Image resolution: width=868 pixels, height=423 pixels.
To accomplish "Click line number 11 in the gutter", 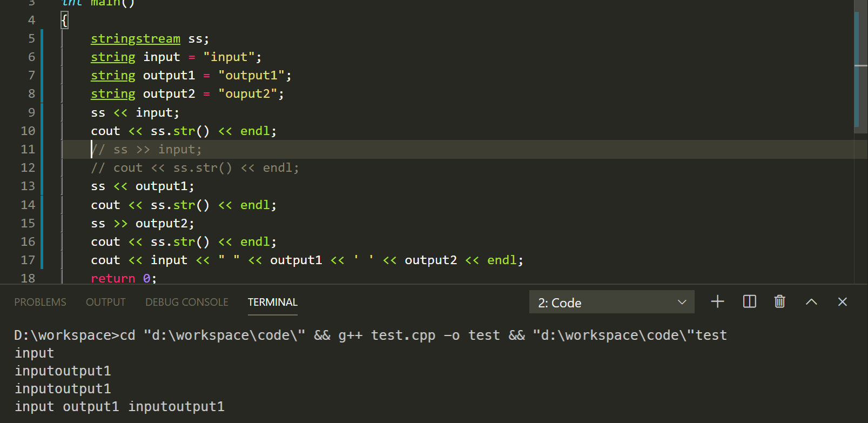I will 28,149.
